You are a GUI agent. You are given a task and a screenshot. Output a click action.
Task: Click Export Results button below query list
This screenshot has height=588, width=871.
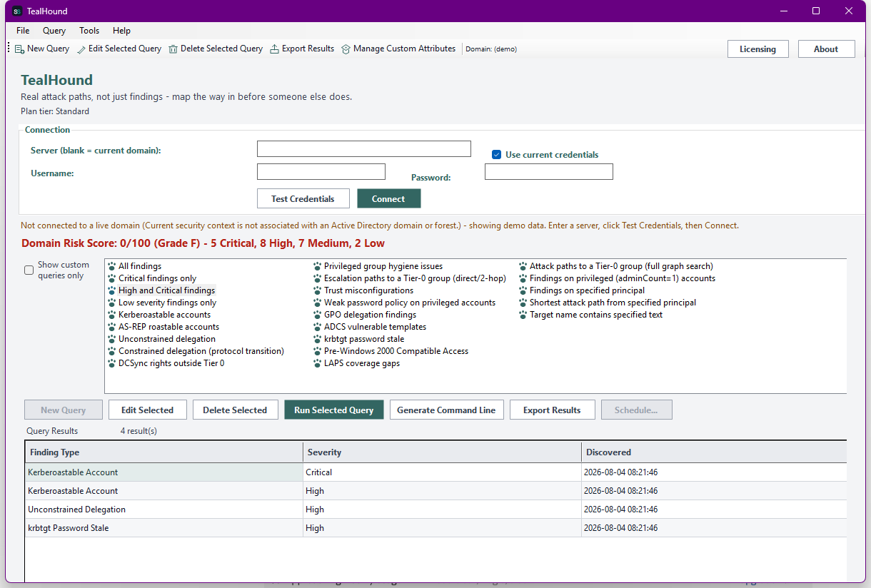pos(552,410)
